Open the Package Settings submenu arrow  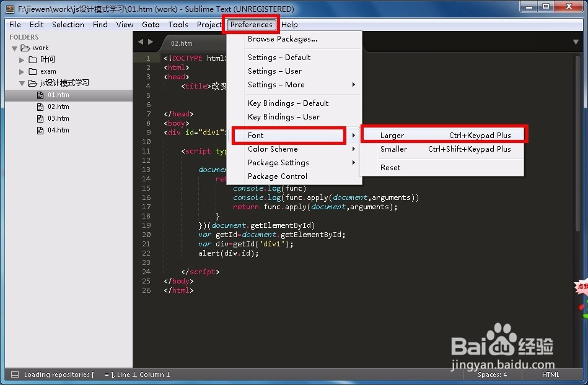[x=353, y=163]
